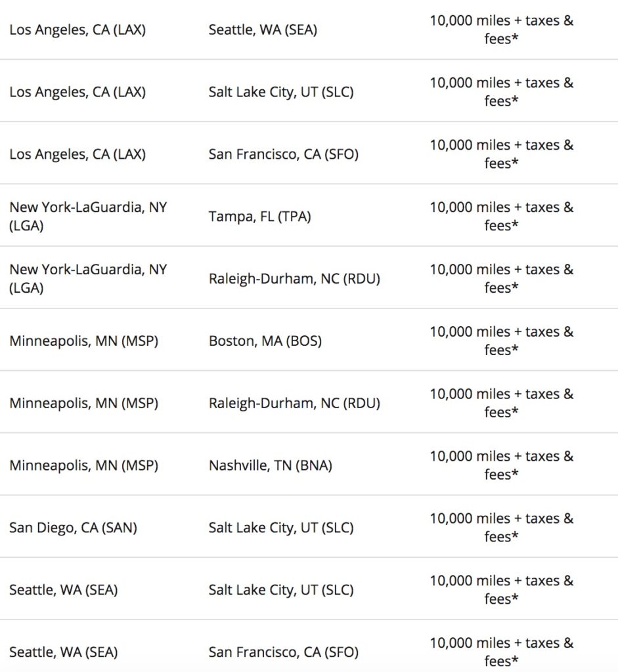The height and width of the screenshot is (672, 618).
Task: Select San Francisco in the Seattle origin row
Action: coord(283,653)
